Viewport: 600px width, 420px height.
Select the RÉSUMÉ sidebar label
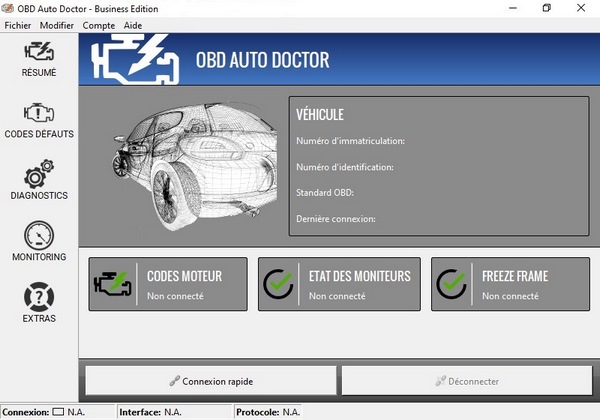coord(39,72)
